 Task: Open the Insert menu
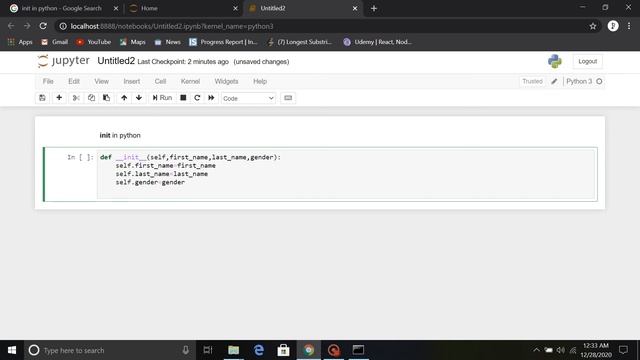click(x=131, y=81)
